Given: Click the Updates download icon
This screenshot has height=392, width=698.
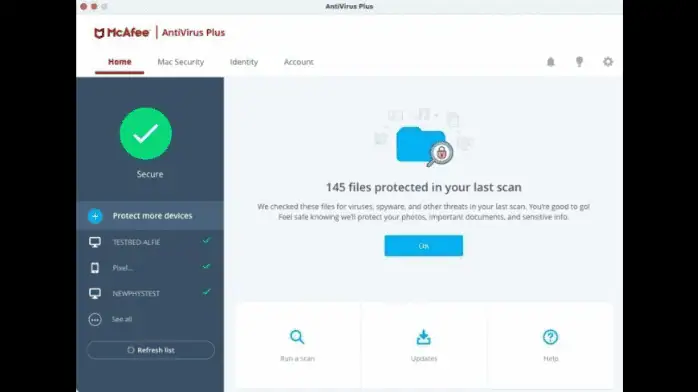Looking at the screenshot, I should tap(424, 337).
